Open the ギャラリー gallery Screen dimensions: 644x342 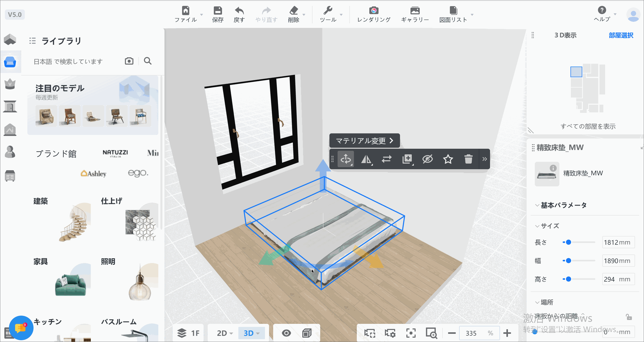(415, 14)
